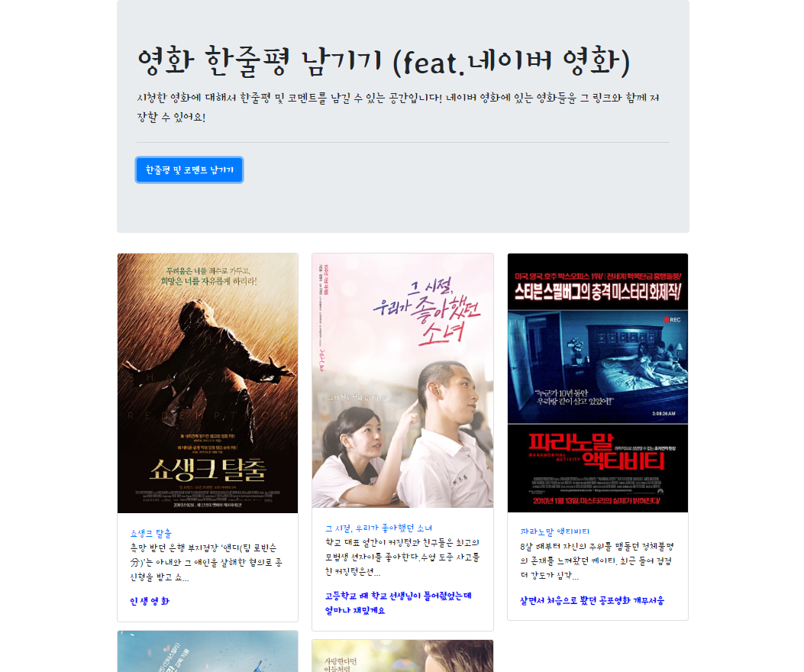Image resolution: width=804 pixels, height=672 pixels.
Task: Click the gold 쇼생크 탈출 lettering on the poster
Action: click(x=208, y=470)
